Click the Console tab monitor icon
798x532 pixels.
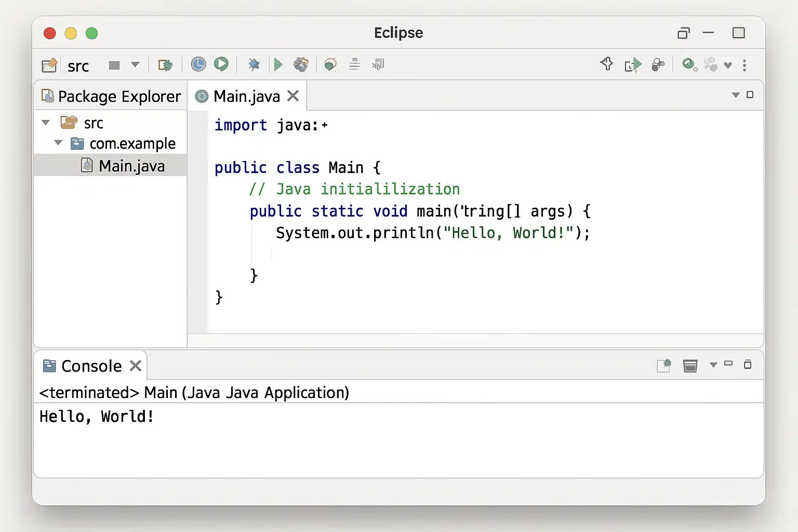(x=49, y=366)
